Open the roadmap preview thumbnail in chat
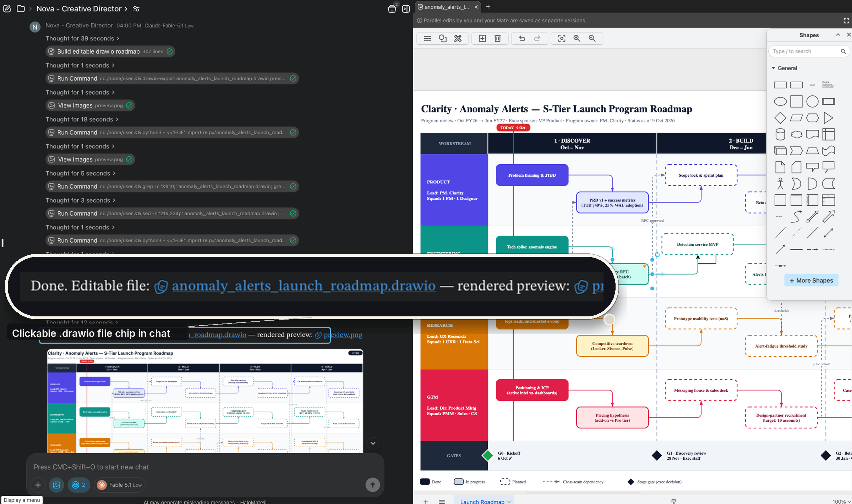Image resolution: width=852 pixels, height=504 pixels. point(205,401)
